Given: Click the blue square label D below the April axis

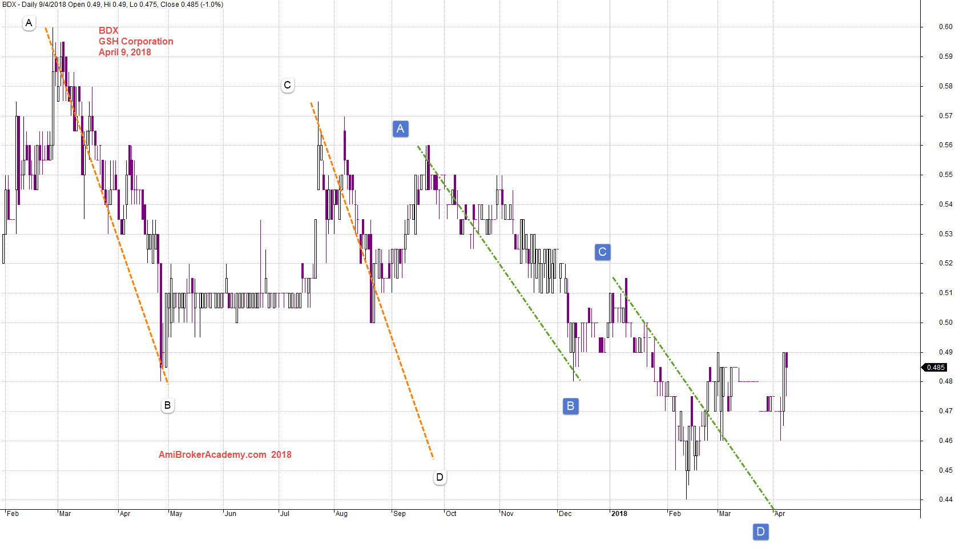Looking at the screenshot, I should coord(760,532).
